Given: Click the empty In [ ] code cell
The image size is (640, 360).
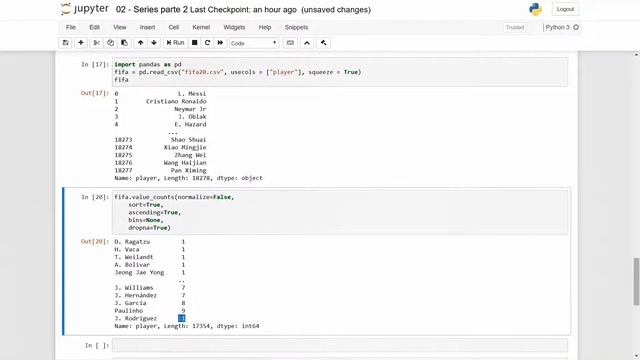Looking at the screenshot, I should 340,345.
